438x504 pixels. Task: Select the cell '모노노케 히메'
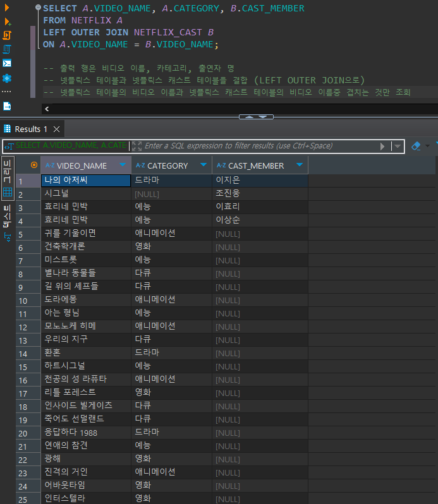pos(86,327)
